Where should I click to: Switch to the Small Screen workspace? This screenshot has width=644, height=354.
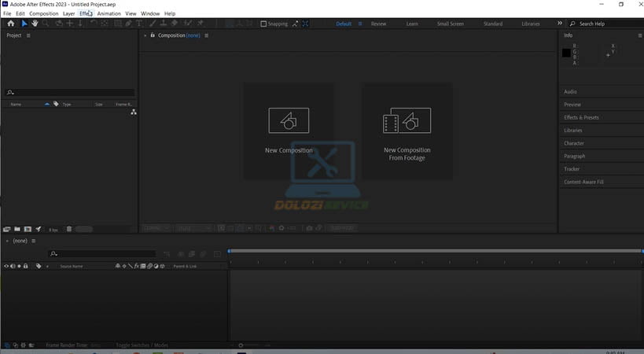450,24
